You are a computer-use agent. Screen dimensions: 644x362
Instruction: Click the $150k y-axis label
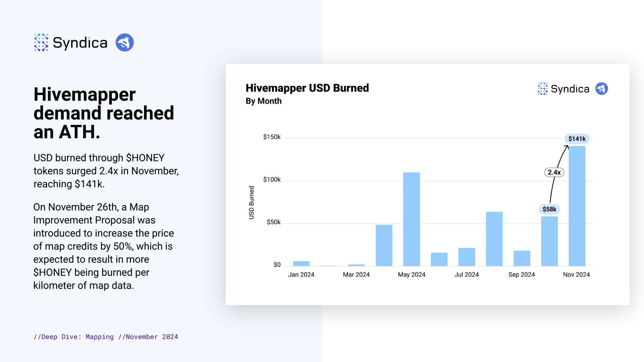(x=272, y=137)
